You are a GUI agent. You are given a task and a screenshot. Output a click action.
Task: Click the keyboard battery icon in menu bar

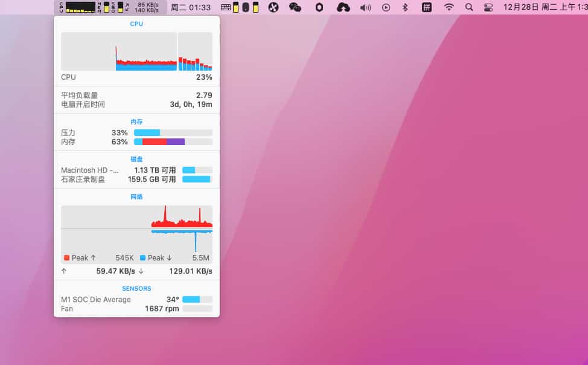coord(235,7)
